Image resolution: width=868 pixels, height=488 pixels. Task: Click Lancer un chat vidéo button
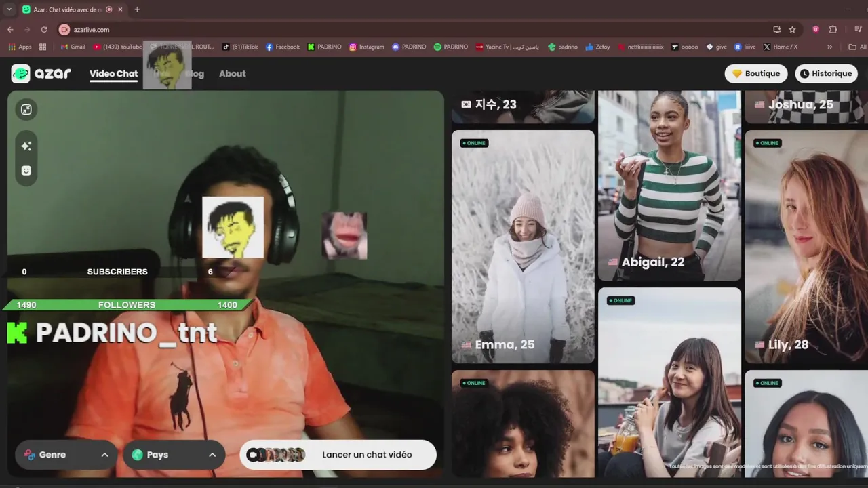(338, 455)
